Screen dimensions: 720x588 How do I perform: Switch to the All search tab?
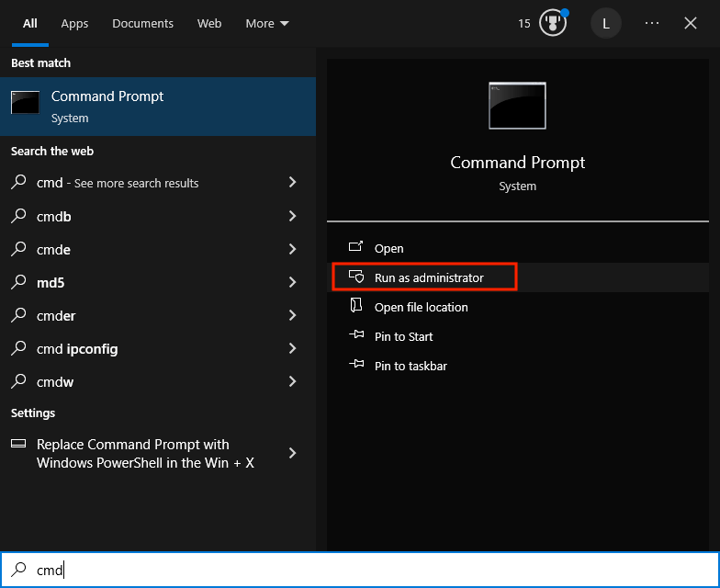[29, 24]
